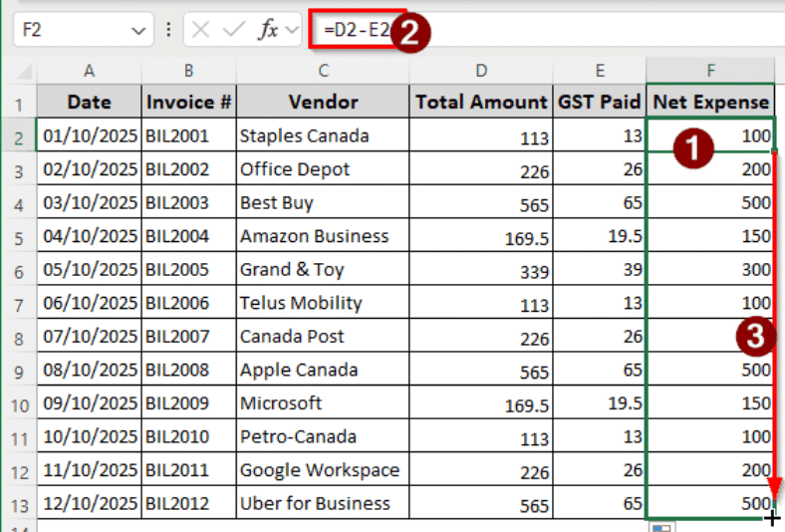Click Total Amount 339 for Grand & Toy
The height and width of the screenshot is (532, 785).
481,269
